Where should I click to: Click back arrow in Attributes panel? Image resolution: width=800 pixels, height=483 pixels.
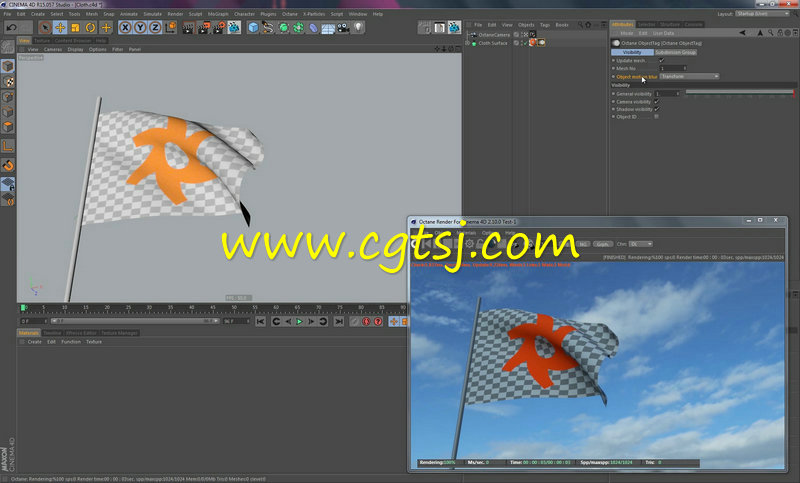[742, 33]
